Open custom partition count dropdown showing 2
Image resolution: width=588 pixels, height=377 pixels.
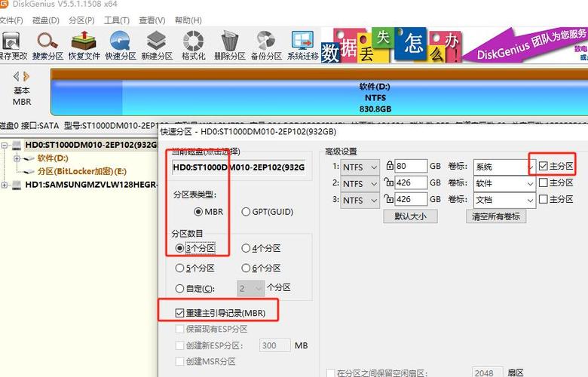(250, 289)
